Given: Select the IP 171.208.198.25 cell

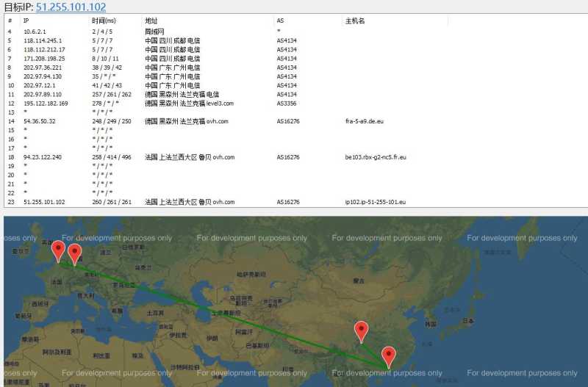Looking at the screenshot, I should pyautogui.click(x=44, y=59).
